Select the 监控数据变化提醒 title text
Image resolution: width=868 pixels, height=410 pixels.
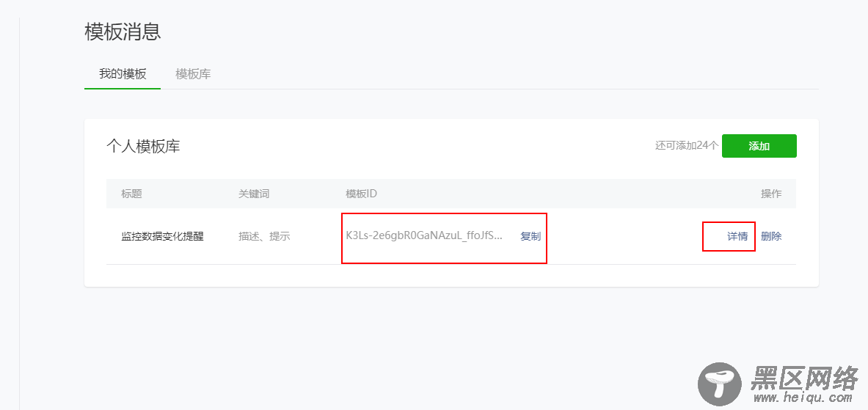pyautogui.click(x=162, y=237)
